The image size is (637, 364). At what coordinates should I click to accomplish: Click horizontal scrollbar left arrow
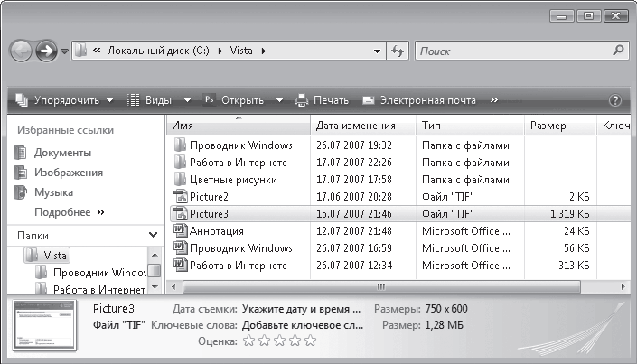click(173, 287)
